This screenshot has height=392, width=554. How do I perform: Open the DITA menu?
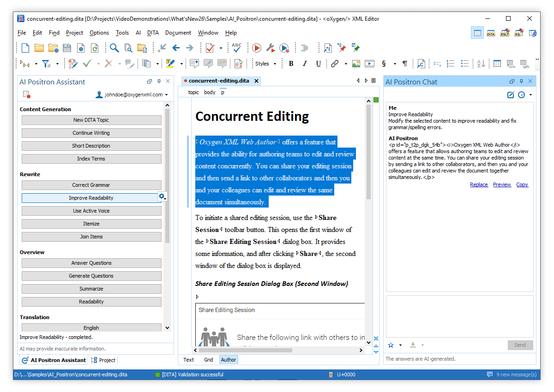coord(153,33)
